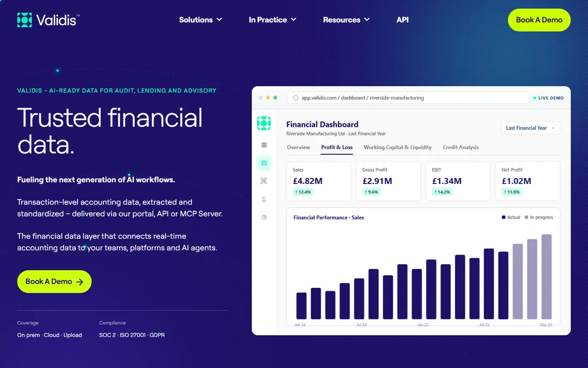Click the tallest last bar in sales chart
Viewport: 588px width, 368px height.
point(546,277)
